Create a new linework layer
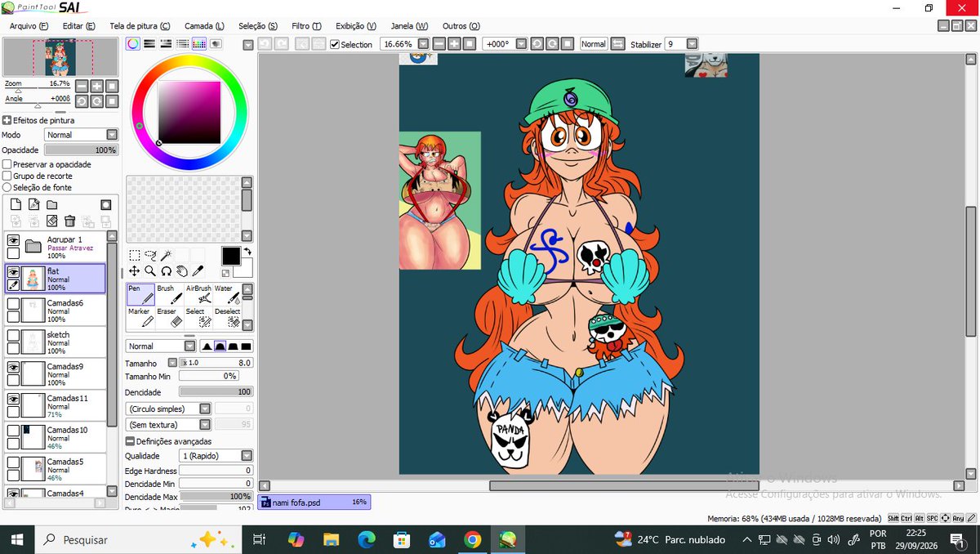980x554 pixels. pos(33,204)
